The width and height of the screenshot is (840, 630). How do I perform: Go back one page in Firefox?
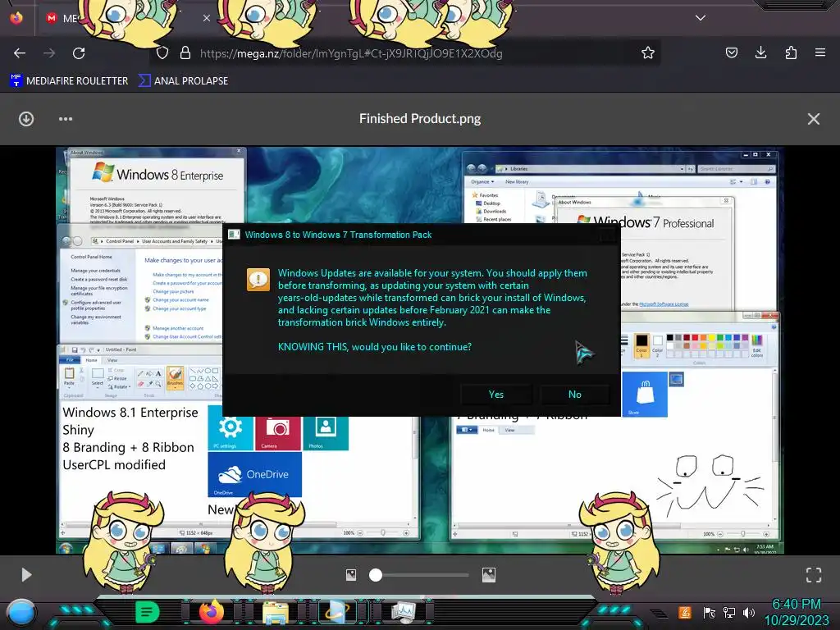20,53
